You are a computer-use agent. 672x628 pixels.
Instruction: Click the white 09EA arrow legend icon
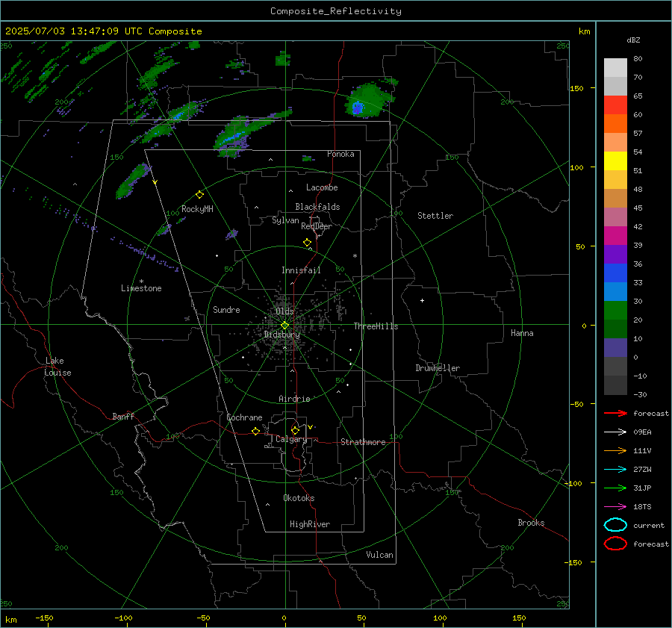[615, 432]
